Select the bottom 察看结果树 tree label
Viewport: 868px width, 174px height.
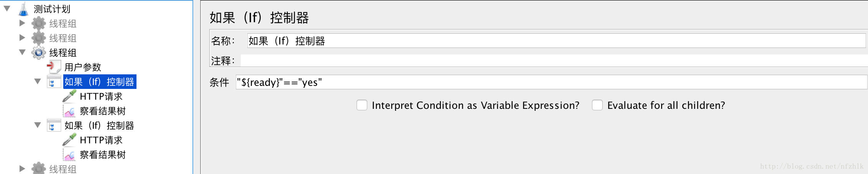tap(102, 155)
